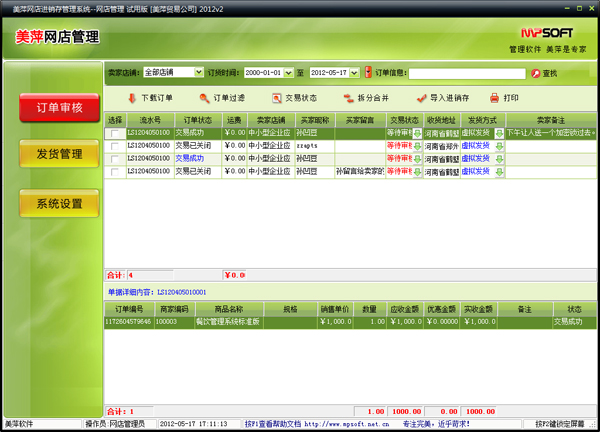Click the www.mpsoft.net.cn website link
This screenshot has height=432, width=600.
pos(347,424)
